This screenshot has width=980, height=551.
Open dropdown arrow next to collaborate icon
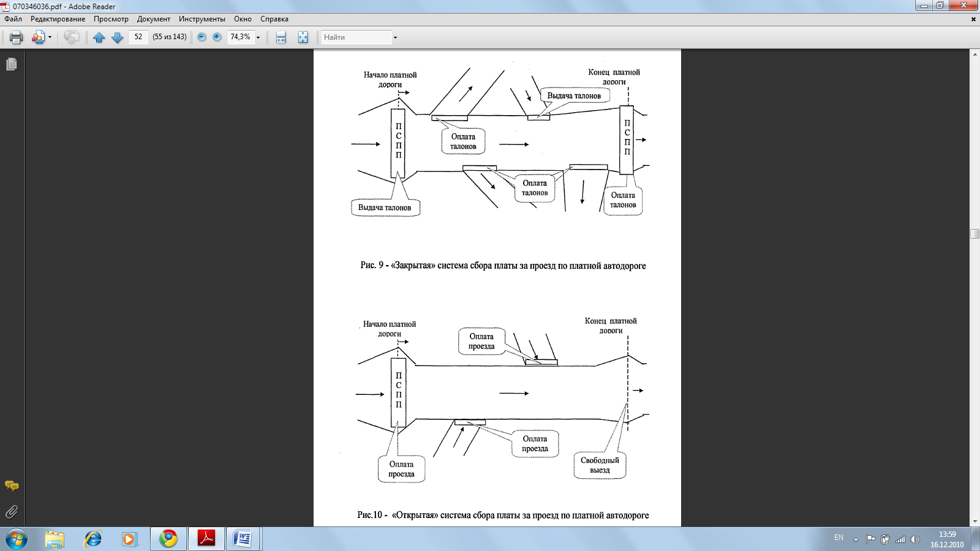pos(50,37)
